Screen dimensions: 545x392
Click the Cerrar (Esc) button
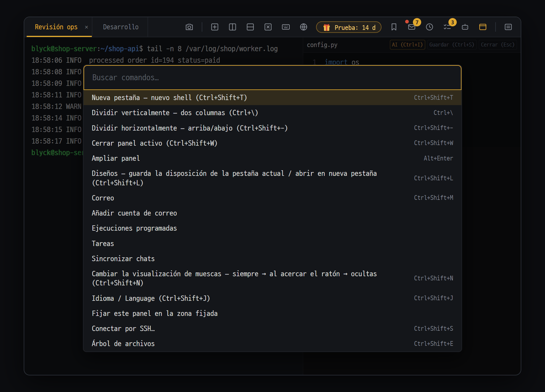tap(498, 45)
